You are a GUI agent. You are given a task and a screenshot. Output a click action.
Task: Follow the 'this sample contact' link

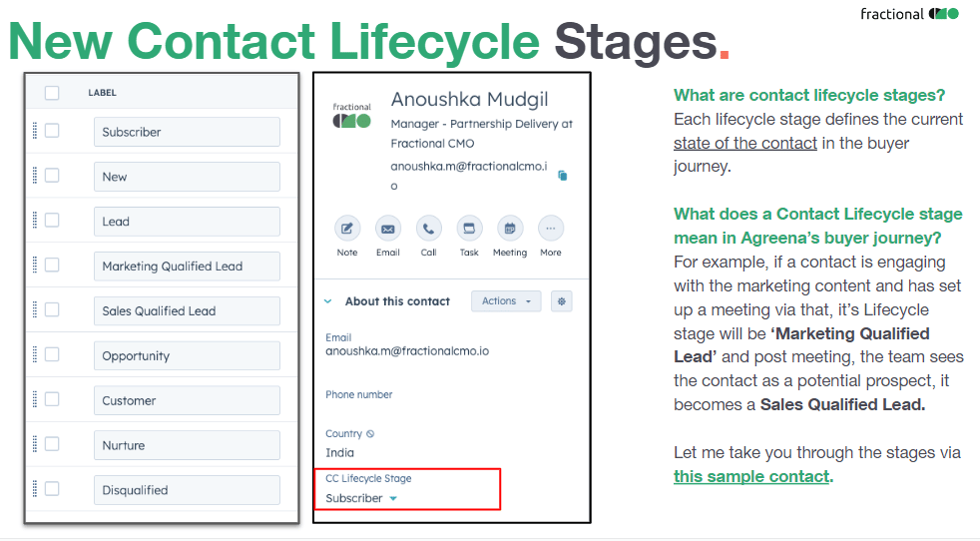point(751,476)
